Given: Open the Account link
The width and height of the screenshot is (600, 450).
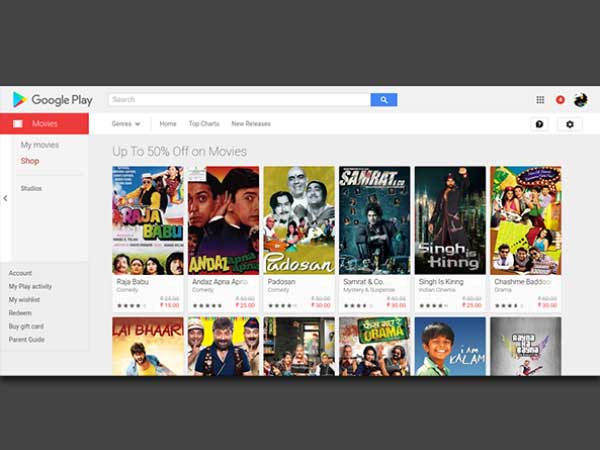Looking at the screenshot, I should click(20, 273).
